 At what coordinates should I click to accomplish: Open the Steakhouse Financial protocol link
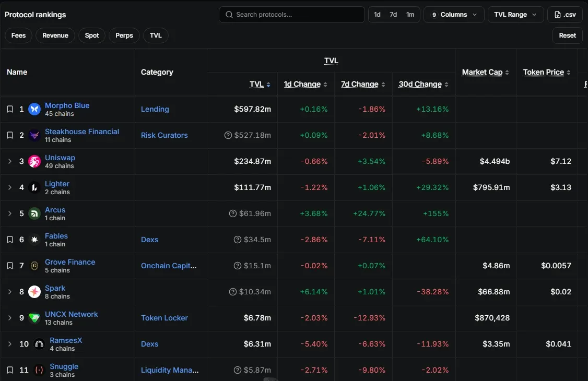(x=82, y=132)
